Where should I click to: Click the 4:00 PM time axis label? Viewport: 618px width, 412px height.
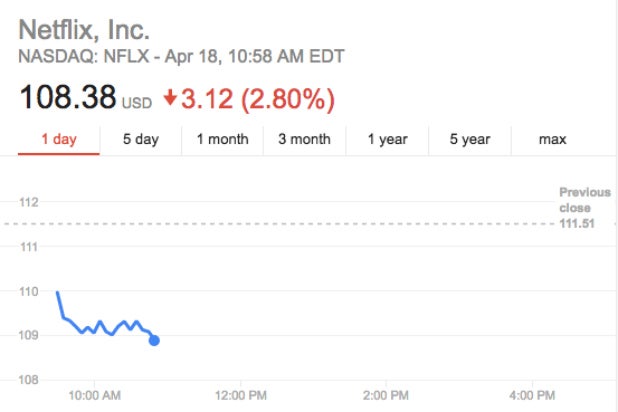(x=532, y=396)
